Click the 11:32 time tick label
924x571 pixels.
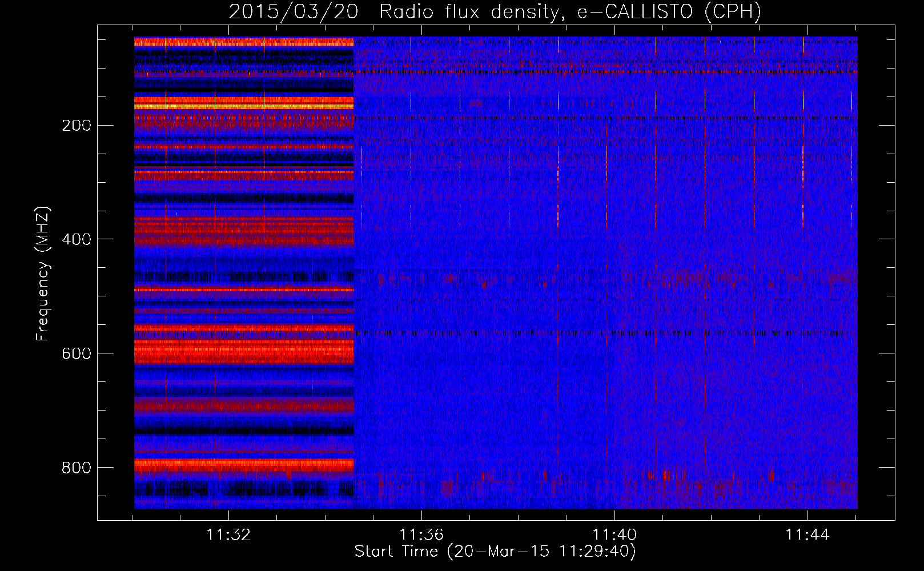[x=228, y=535]
